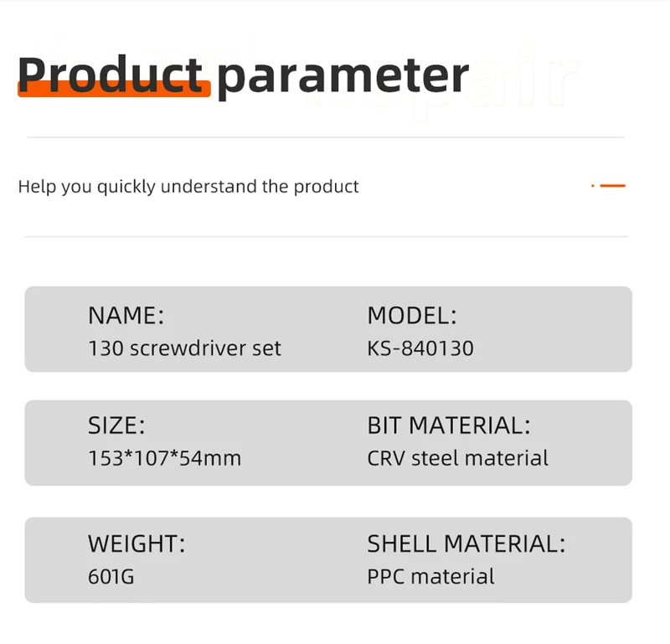Image resolution: width=670 pixels, height=644 pixels.
Task: Click the 'Product parameter' heading
Action: 243,76
